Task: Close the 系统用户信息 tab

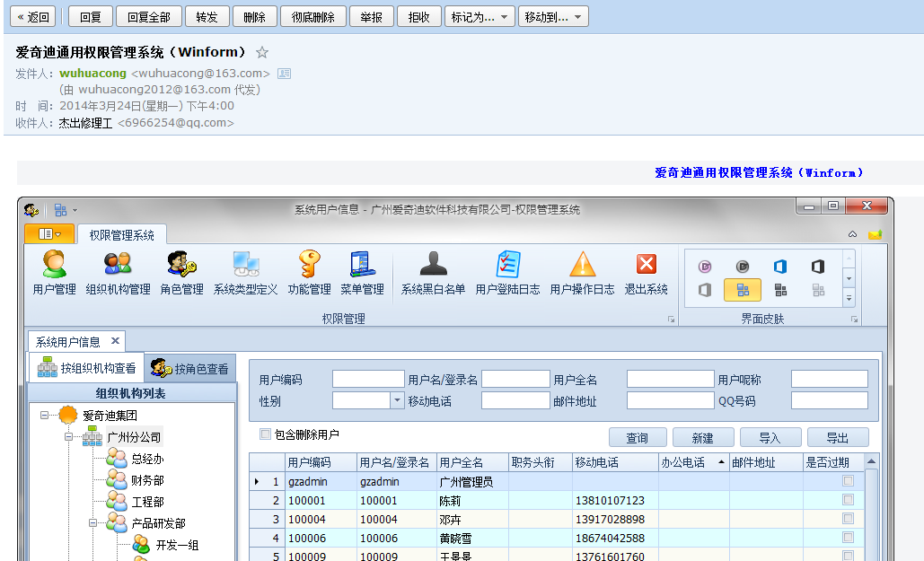Action: coord(116,340)
